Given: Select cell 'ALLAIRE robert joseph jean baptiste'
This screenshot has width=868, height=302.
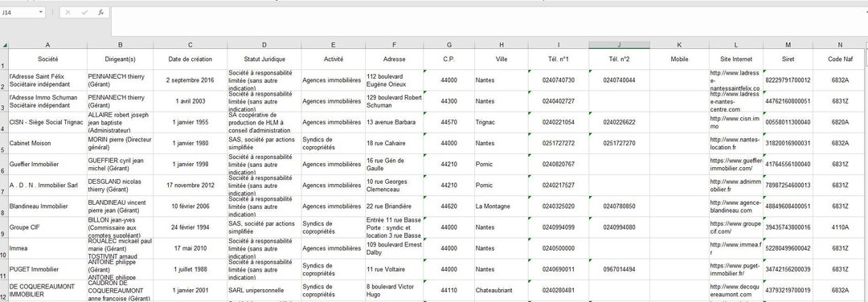Looking at the screenshot, I should coord(120,122).
